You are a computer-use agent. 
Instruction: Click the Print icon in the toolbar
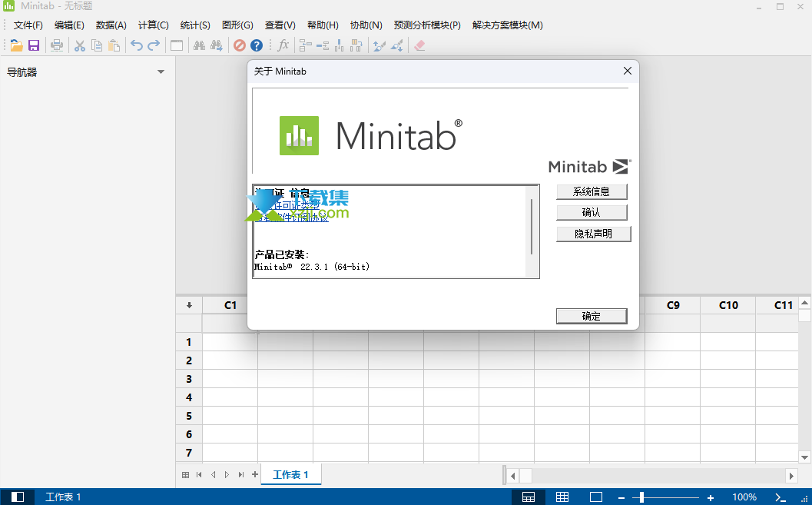click(56, 45)
